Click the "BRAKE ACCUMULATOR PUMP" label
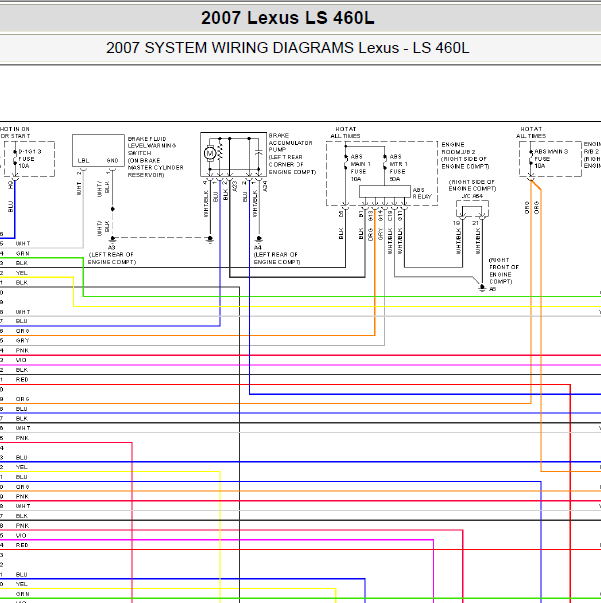This screenshot has height=603, width=601. pyautogui.click(x=290, y=142)
